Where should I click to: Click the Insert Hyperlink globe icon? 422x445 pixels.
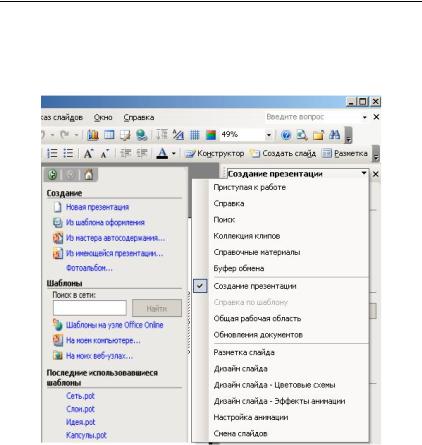pos(141,135)
